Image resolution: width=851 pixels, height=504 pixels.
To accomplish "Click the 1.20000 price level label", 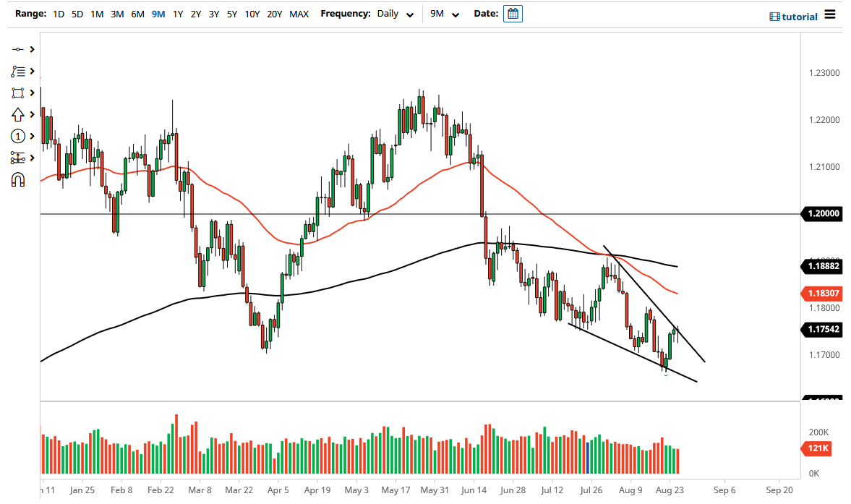I will [x=824, y=214].
